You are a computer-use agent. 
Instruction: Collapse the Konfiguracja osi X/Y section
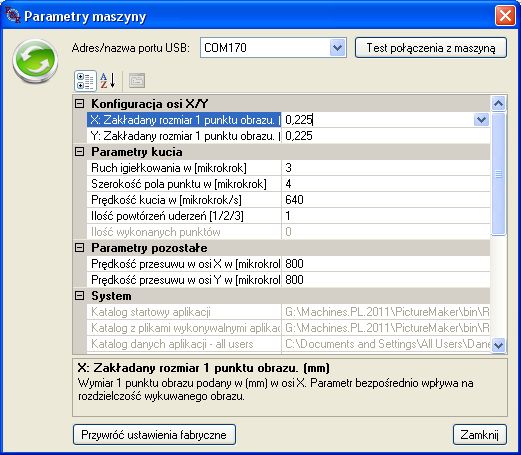coord(79,103)
